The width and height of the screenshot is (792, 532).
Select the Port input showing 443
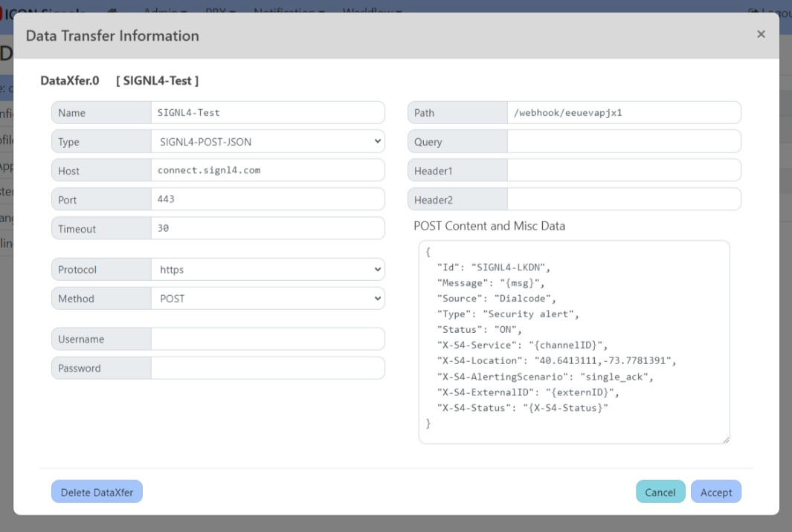268,200
